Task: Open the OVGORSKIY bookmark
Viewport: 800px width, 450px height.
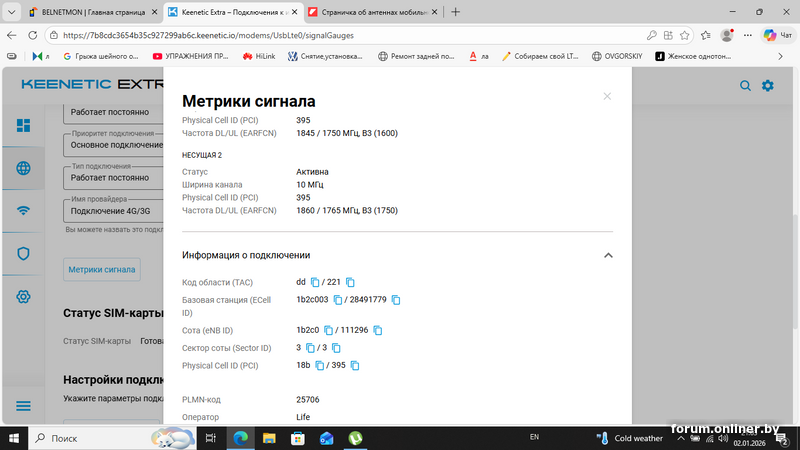Action: [617, 56]
